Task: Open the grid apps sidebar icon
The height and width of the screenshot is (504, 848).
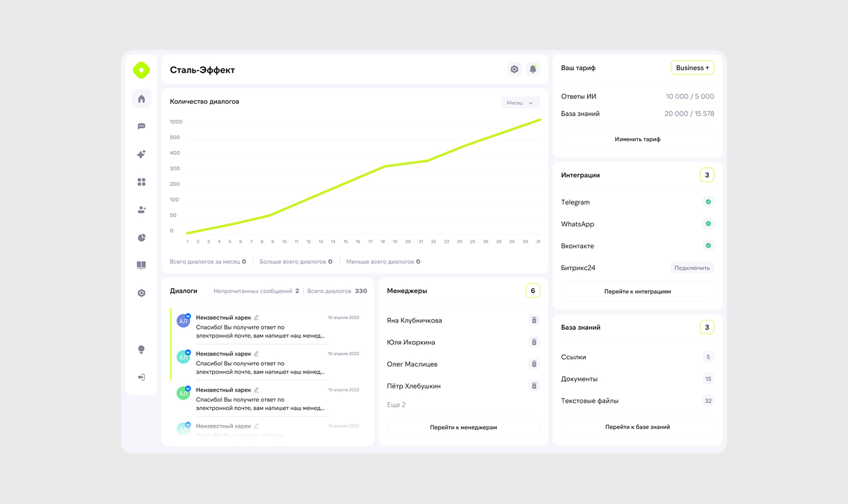Action: [x=141, y=182]
